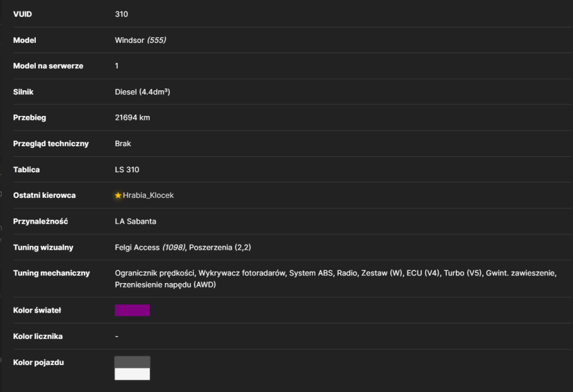This screenshot has width=573, height=392.
Task: Click the Przebieg label
Action: pyautogui.click(x=29, y=118)
